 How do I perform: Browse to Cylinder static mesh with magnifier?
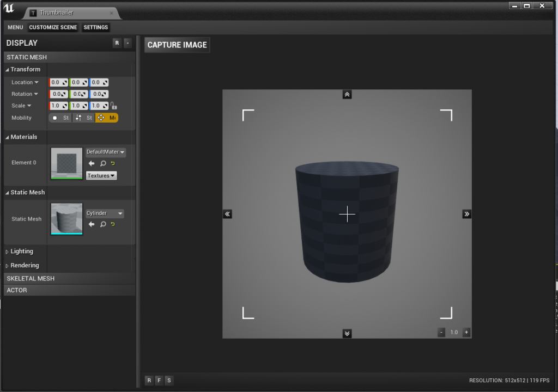[102, 224]
